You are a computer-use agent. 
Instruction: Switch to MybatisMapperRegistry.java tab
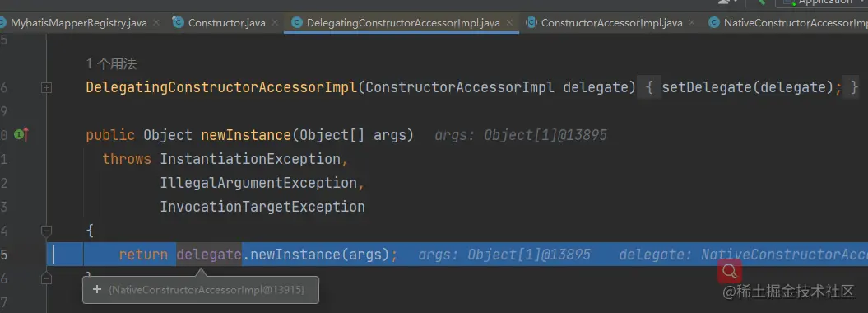coord(78,23)
